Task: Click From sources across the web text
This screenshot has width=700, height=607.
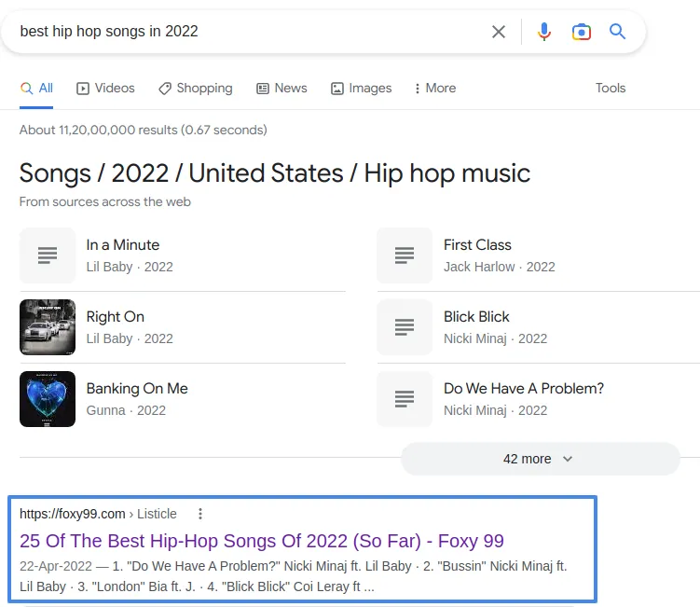Action: click(x=105, y=202)
